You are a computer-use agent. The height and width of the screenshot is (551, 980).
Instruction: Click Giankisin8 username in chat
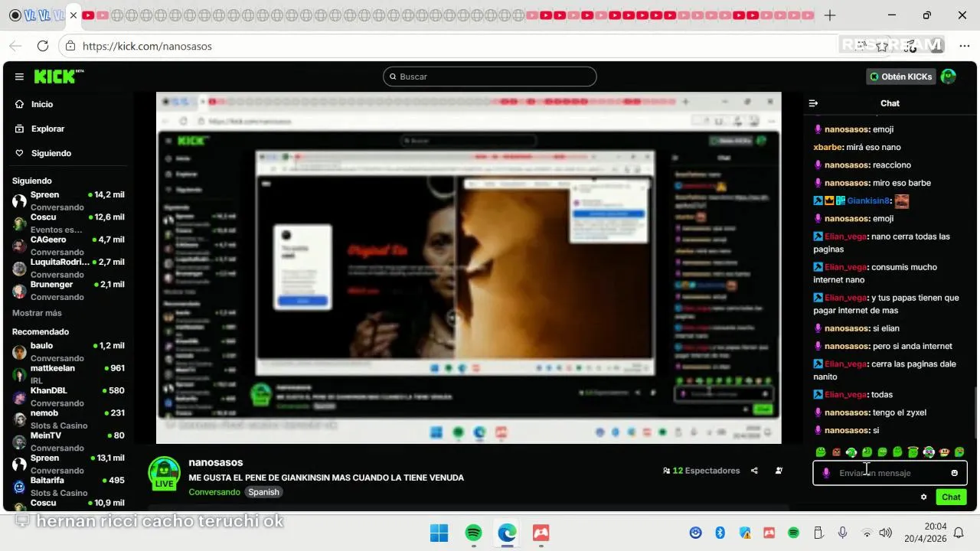869,201
